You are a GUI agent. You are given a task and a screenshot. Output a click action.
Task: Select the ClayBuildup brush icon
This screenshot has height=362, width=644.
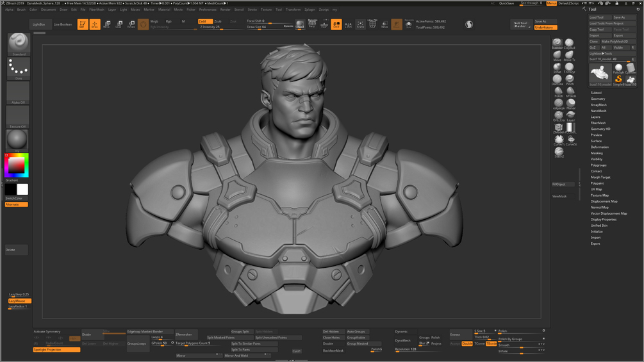pyautogui.click(x=569, y=44)
